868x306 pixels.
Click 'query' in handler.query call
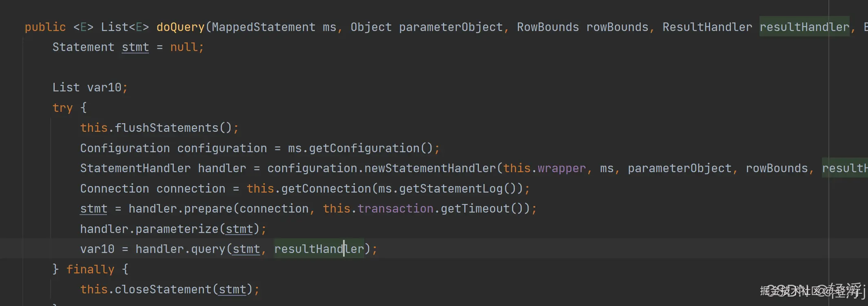coord(208,249)
